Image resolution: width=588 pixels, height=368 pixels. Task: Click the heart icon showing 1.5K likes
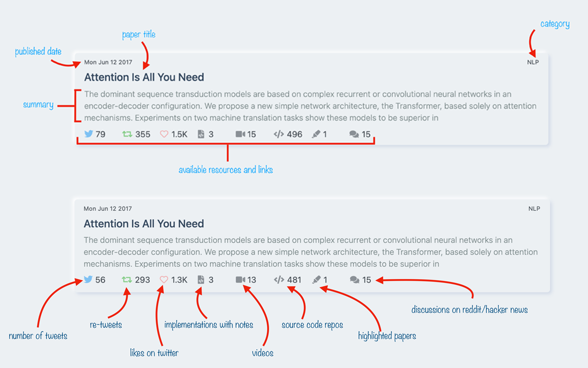[164, 134]
